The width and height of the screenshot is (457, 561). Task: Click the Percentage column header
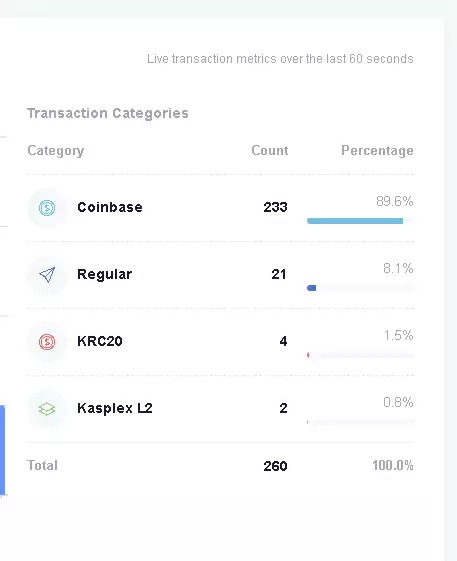pyautogui.click(x=377, y=151)
